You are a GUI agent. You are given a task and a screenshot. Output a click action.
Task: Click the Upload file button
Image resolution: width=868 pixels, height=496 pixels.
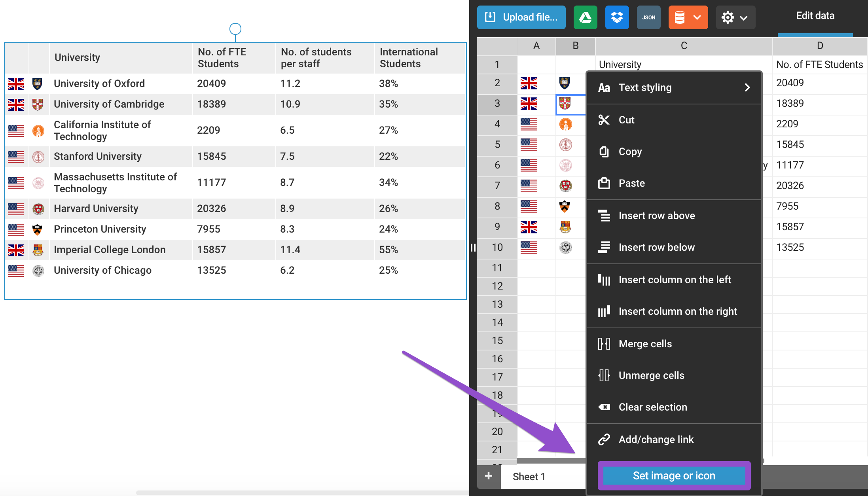(x=521, y=17)
